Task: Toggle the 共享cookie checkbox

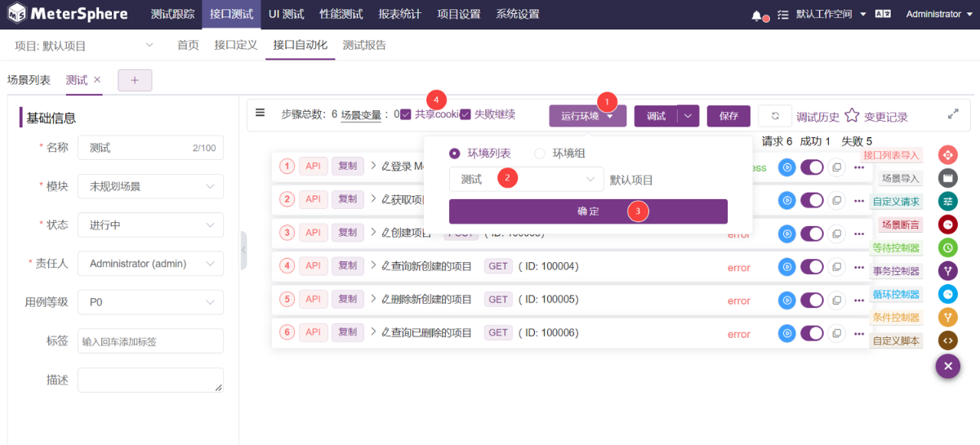Action: coord(406,115)
